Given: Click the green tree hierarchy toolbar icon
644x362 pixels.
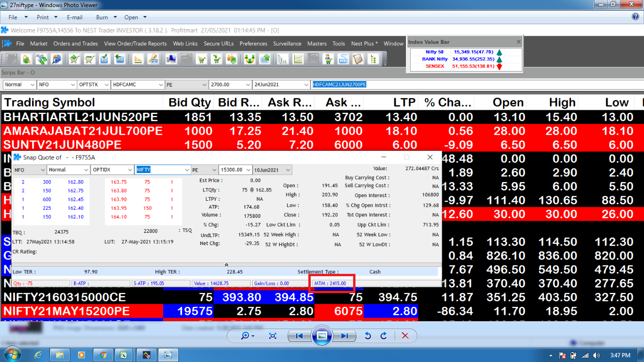Looking at the screenshot, I should [372, 59].
